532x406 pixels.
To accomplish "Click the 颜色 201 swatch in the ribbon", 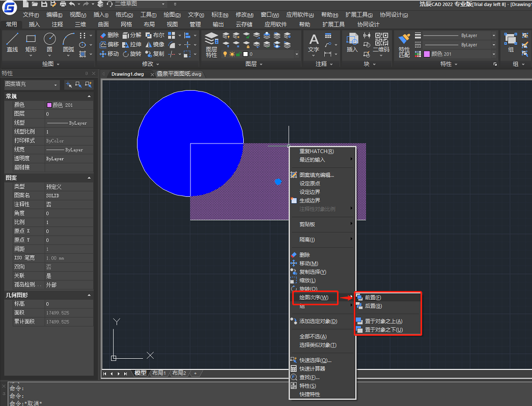I will 427,54.
